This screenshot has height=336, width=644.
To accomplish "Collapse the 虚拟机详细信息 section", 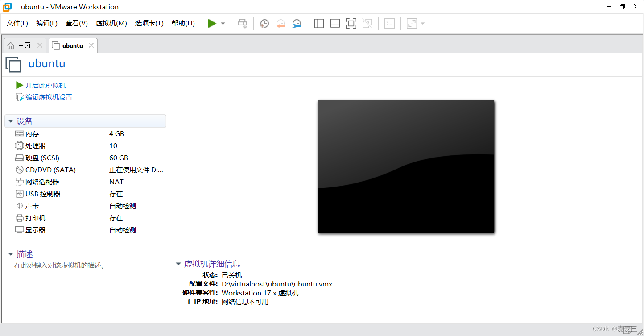I will tap(178, 264).
